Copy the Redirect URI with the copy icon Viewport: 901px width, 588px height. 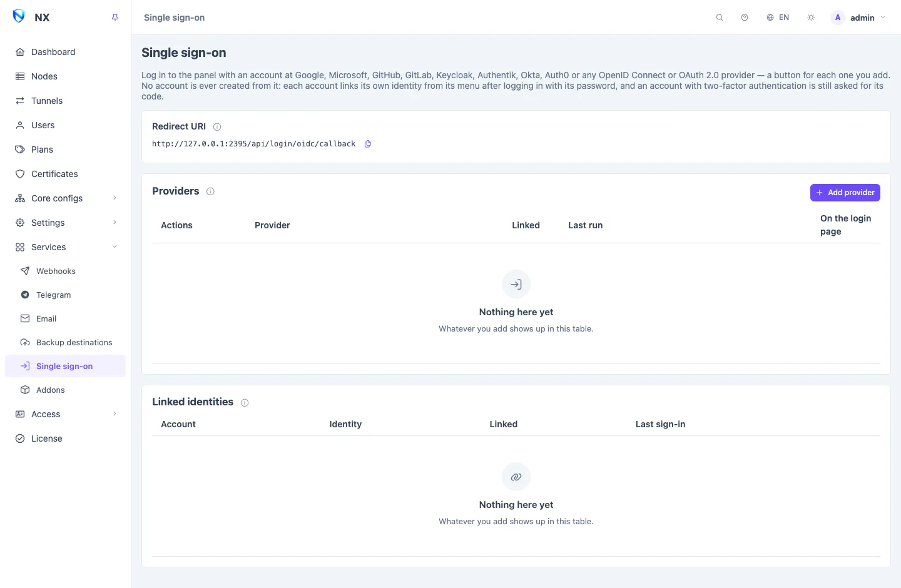point(368,144)
